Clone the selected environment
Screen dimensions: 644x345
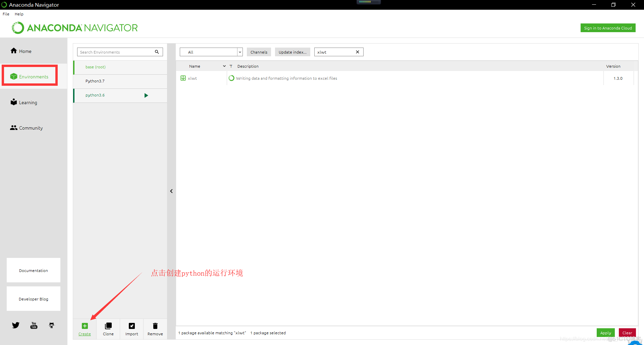tap(108, 329)
